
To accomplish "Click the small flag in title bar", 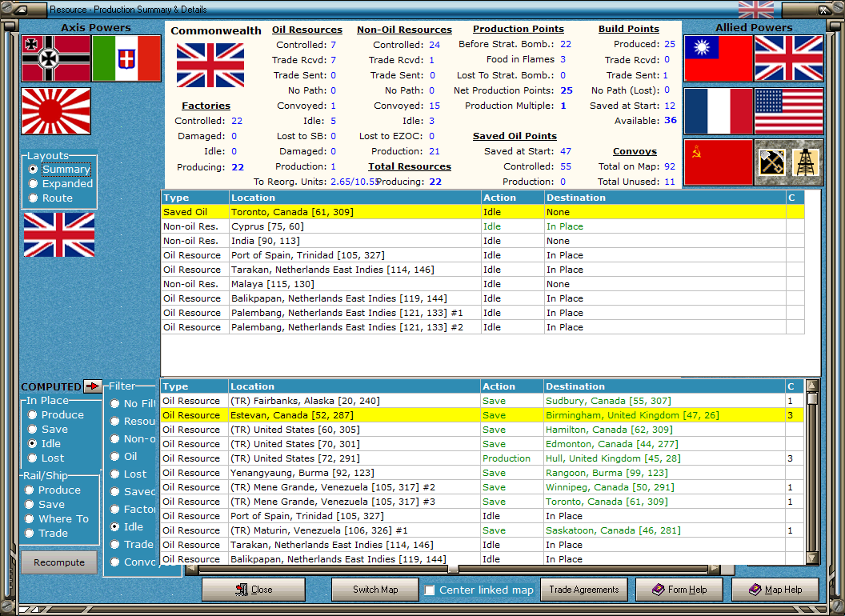I will coord(756,9).
